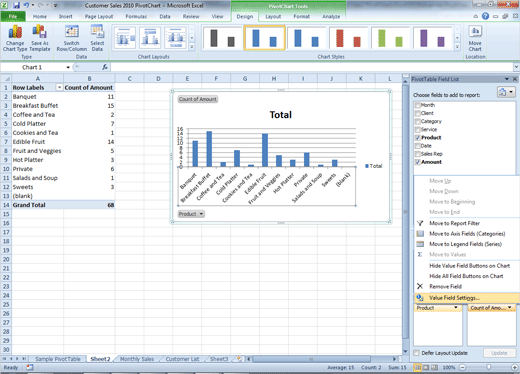Open the Monthly Sales sheet tab
The image size is (520, 374).
coord(137,359)
